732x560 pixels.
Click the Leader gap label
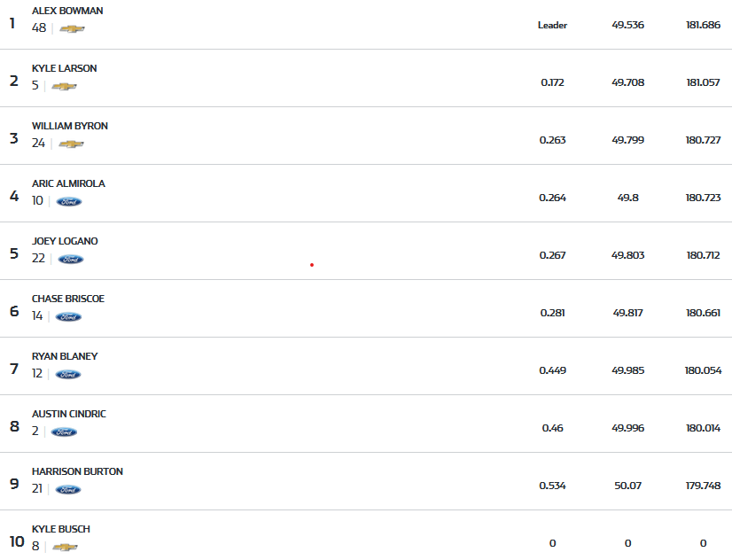click(552, 25)
